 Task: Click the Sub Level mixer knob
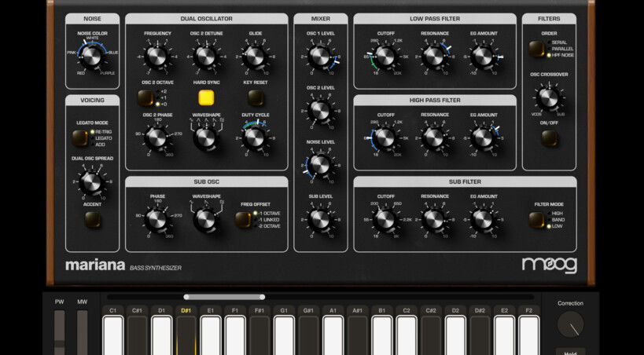pyautogui.click(x=320, y=220)
